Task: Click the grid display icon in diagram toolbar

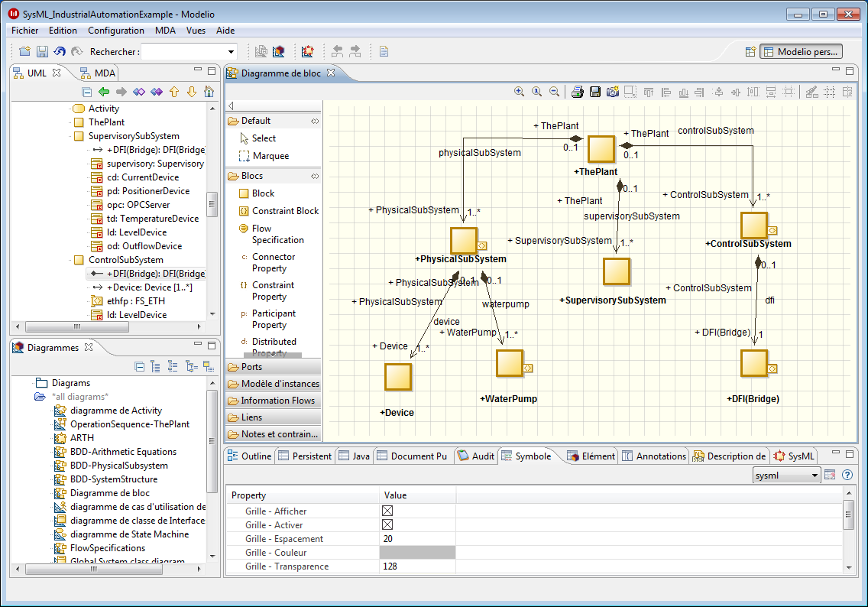Action: (x=829, y=92)
